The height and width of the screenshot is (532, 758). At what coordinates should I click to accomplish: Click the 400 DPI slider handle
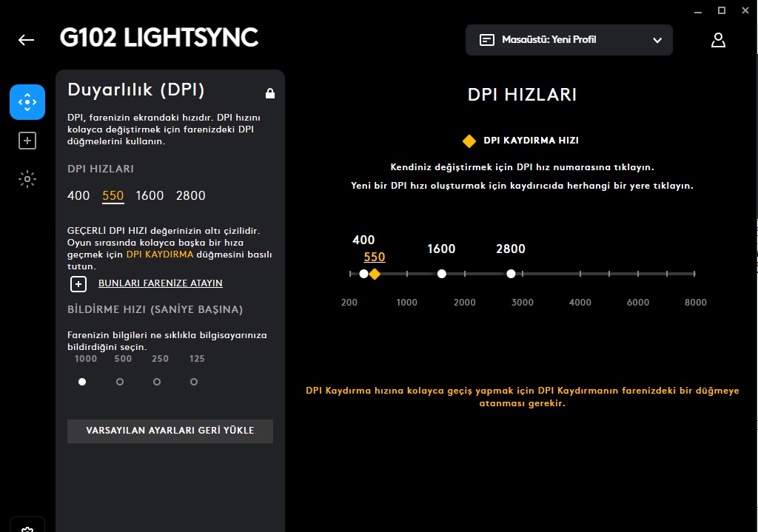point(364,274)
